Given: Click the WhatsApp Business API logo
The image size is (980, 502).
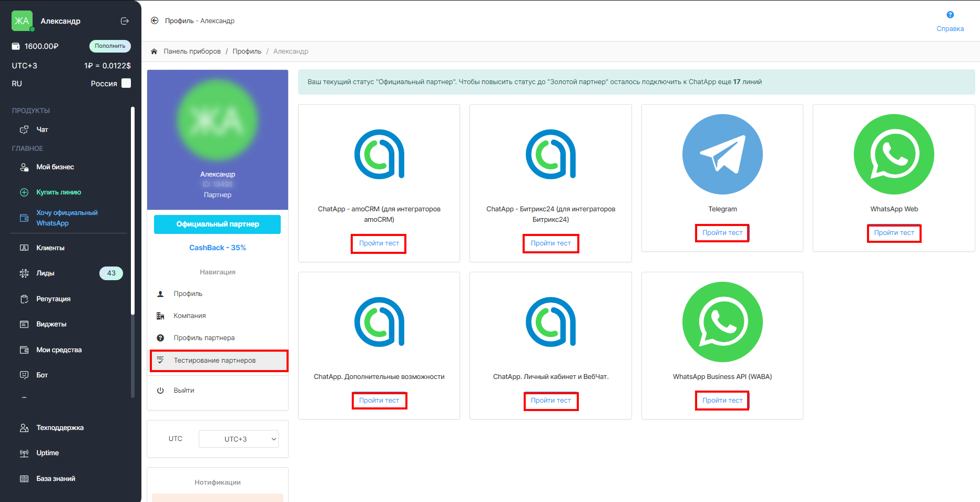Looking at the screenshot, I should (x=722, y=322).
